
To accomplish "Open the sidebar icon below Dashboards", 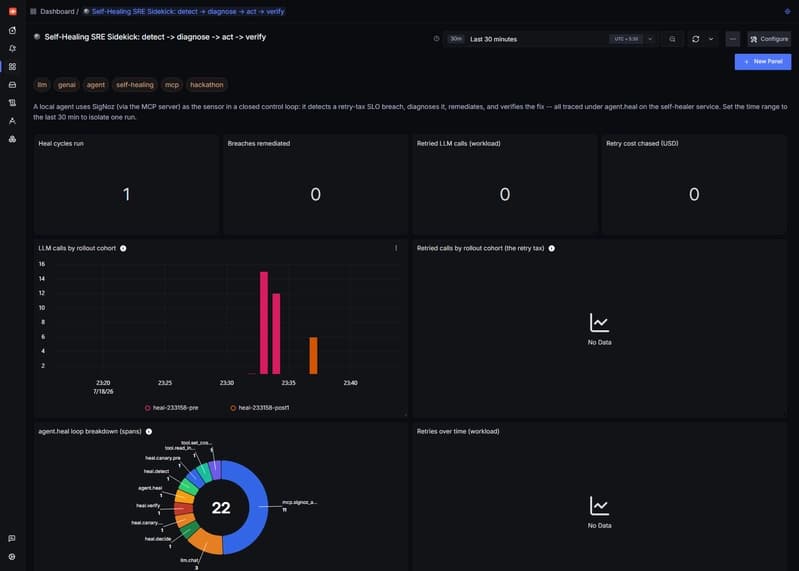I will (x=12, y=85).
